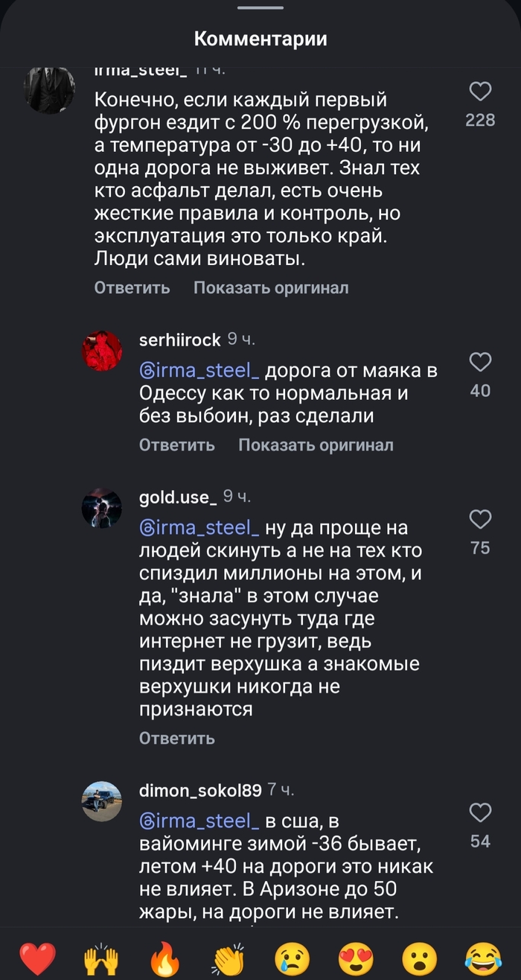The width and height of the screenshot is (521, 980).
Task: React with the heart-eyes emoji
Action: pyautogui.click(x=356, y=957)
